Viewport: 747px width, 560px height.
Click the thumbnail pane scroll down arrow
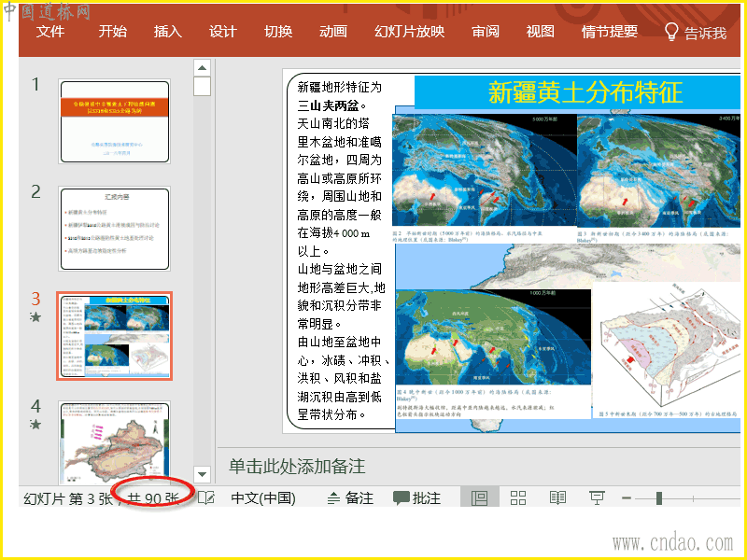tap(202, 474)
